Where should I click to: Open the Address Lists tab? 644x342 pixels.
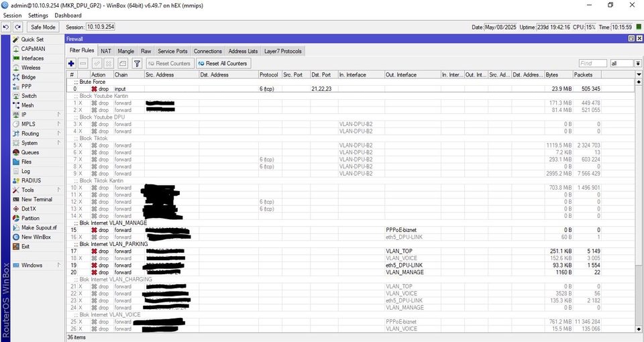pyautogui.click(x=243, y=51)
